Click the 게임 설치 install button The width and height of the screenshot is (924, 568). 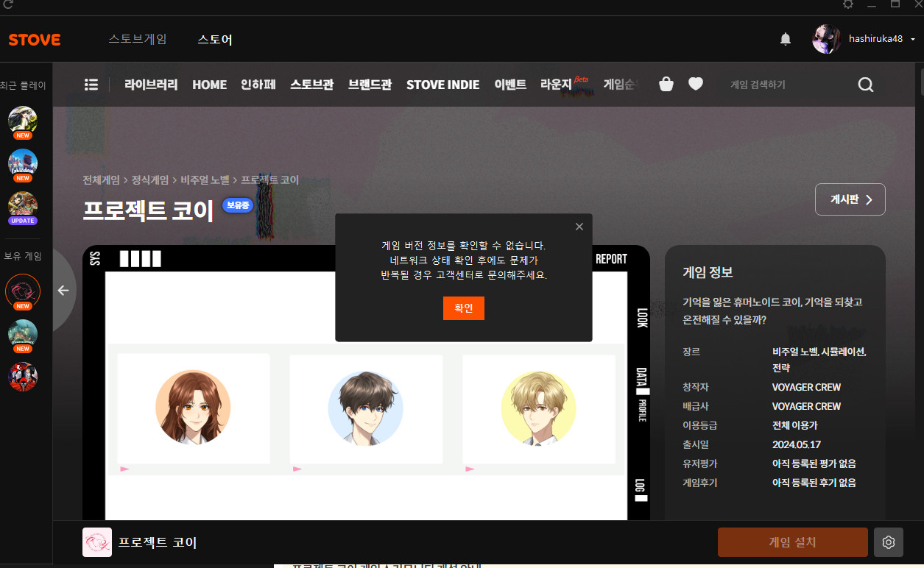(x=793, y=542)
